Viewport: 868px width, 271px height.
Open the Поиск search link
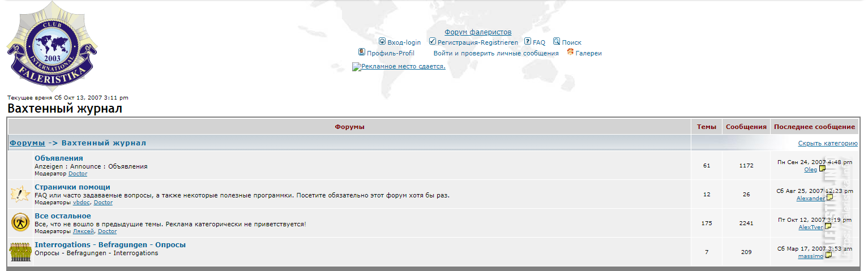[x=572, y=42]
